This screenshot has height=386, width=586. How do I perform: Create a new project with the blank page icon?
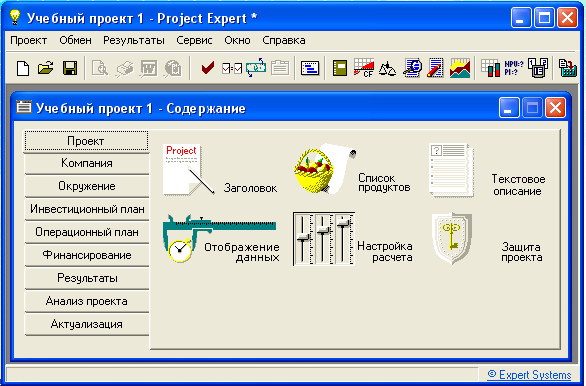coord(23,68)
